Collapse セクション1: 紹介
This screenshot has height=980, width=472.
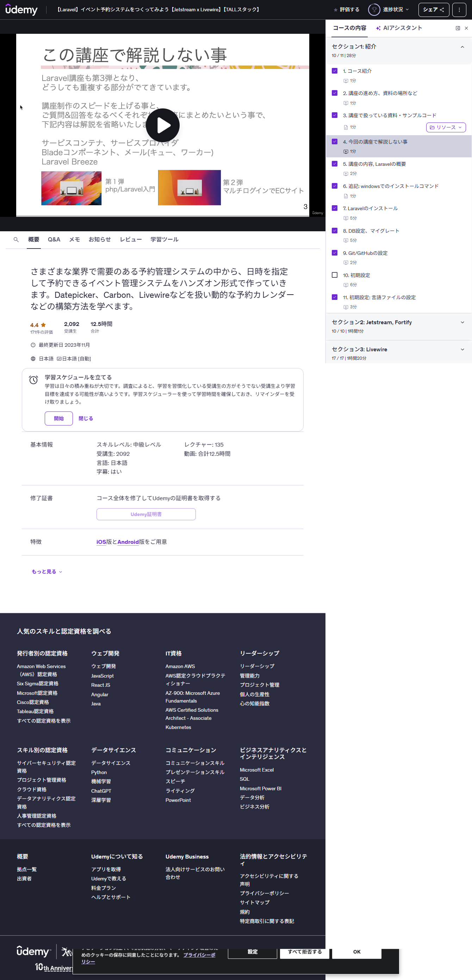[x=462, y=47]
